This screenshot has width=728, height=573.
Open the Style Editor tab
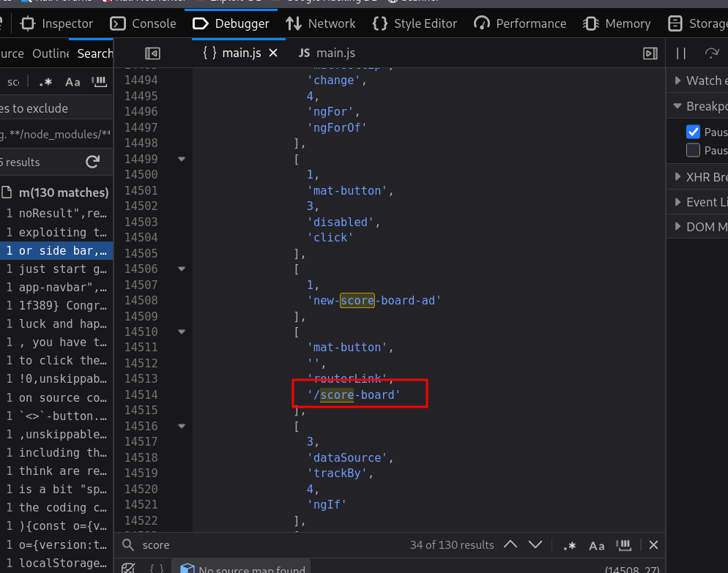[417, 23]
